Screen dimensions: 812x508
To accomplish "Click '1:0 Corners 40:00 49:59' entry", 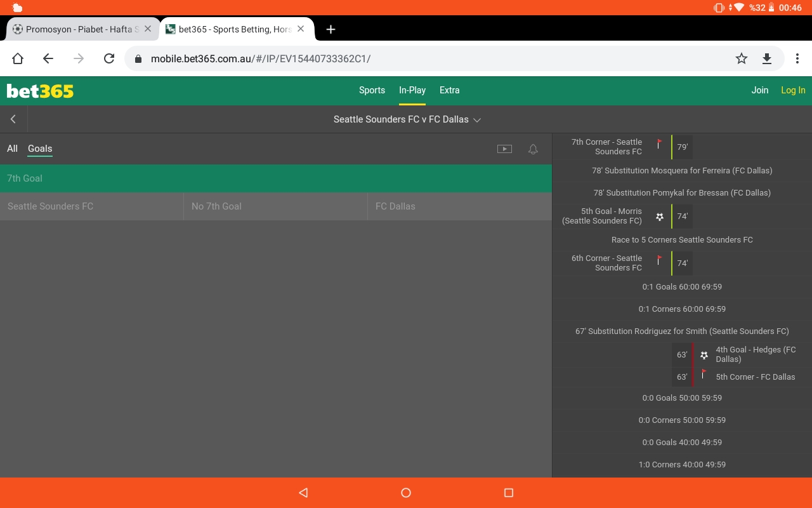I will coord(682,465).
